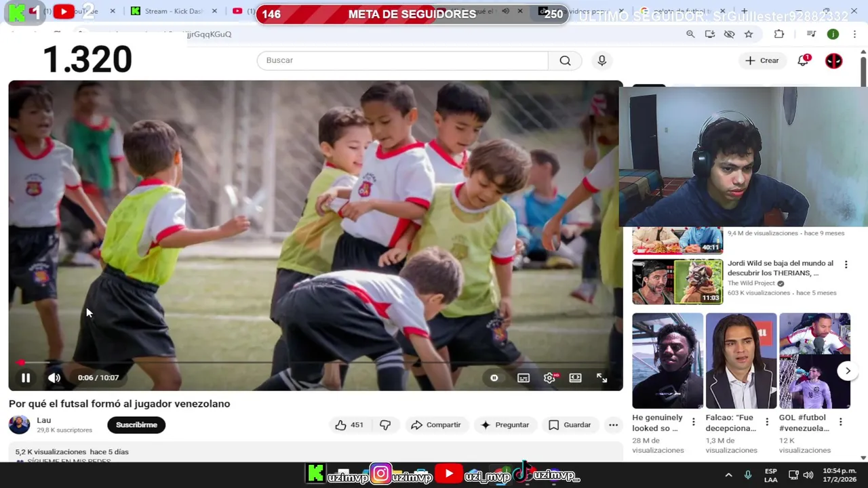Pause the playing video
Image resolution: width=868 pixels, height=488 pixels.
tap(26, 378)
